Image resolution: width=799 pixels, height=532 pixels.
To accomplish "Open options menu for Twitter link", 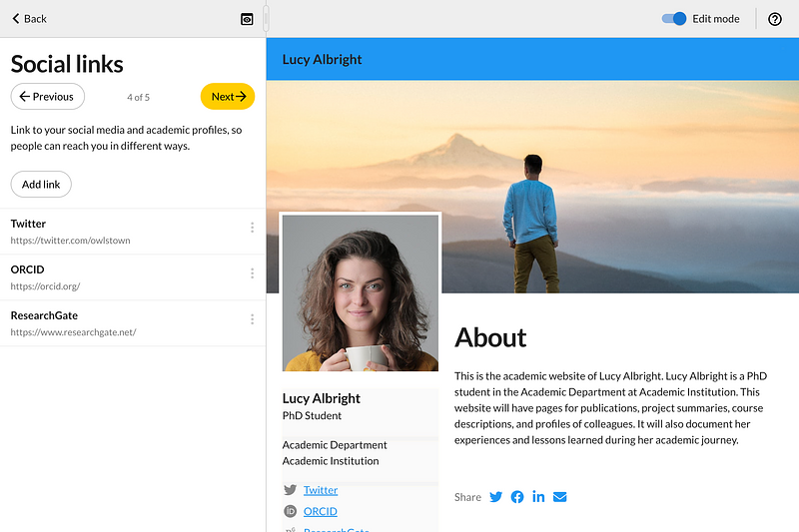I will pyautogui.click(x=252, y=228).
